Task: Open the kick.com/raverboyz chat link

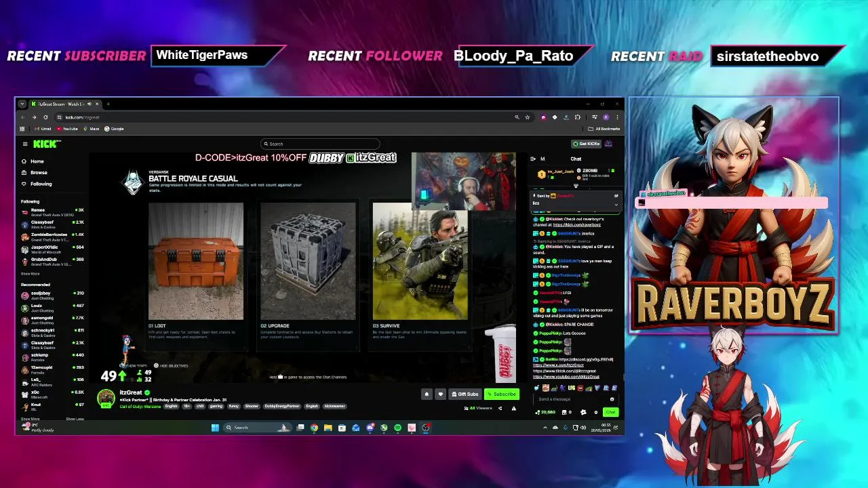Action: click(577, 225)
